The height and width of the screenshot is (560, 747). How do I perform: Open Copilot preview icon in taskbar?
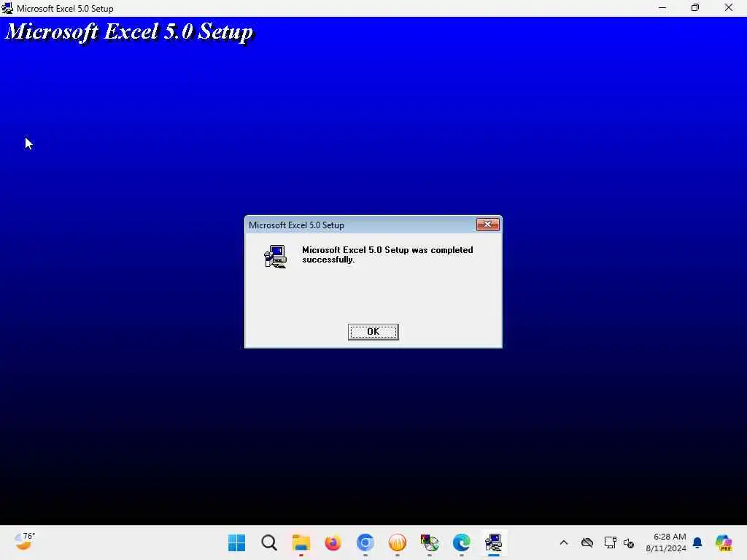coord(724,542)
